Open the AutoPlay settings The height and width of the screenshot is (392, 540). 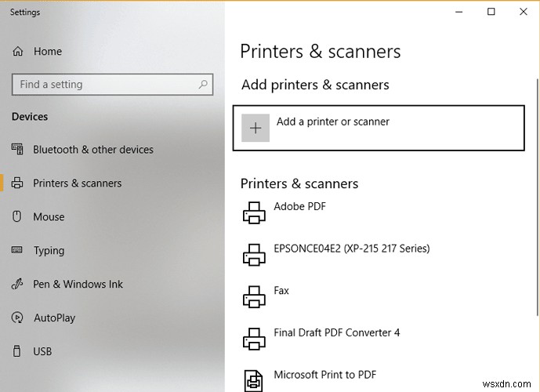(54, 318)
